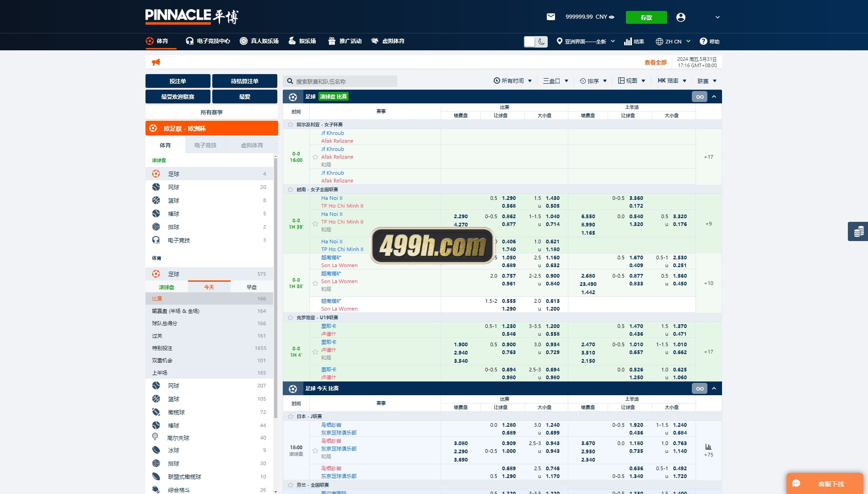The image size is (868, 494).
Task: Click the infinity icon in live soccer header
Action: (x=700, y=97)
